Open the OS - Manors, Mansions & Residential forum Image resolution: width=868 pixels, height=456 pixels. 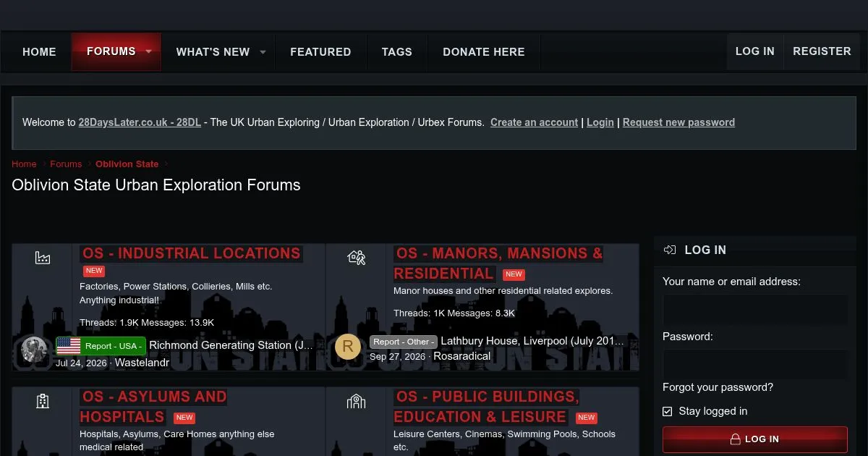[498, 263]
